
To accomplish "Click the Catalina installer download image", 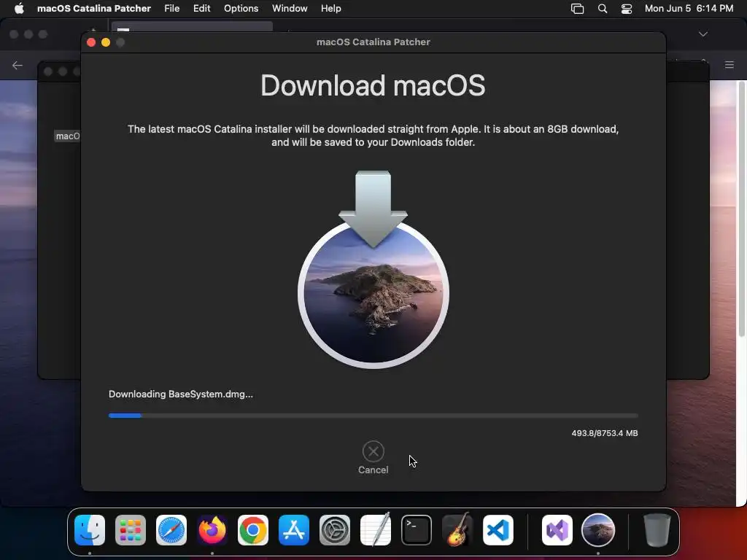I will (x=373, y=270).
